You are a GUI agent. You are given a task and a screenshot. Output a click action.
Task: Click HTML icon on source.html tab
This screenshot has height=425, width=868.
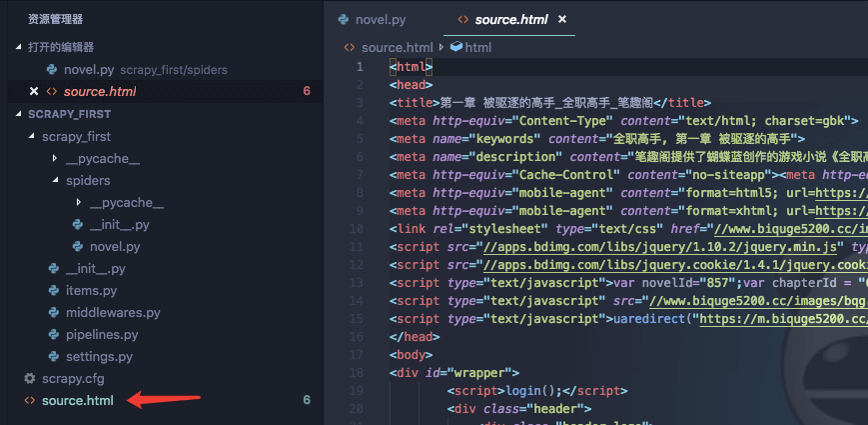[x=462, y=19]
